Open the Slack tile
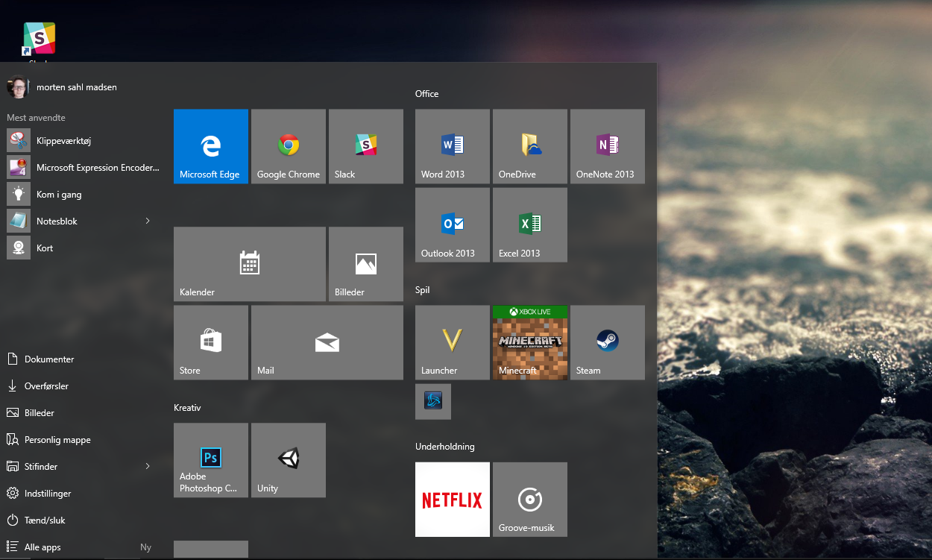The image size is (932, 560). point(365,146)
